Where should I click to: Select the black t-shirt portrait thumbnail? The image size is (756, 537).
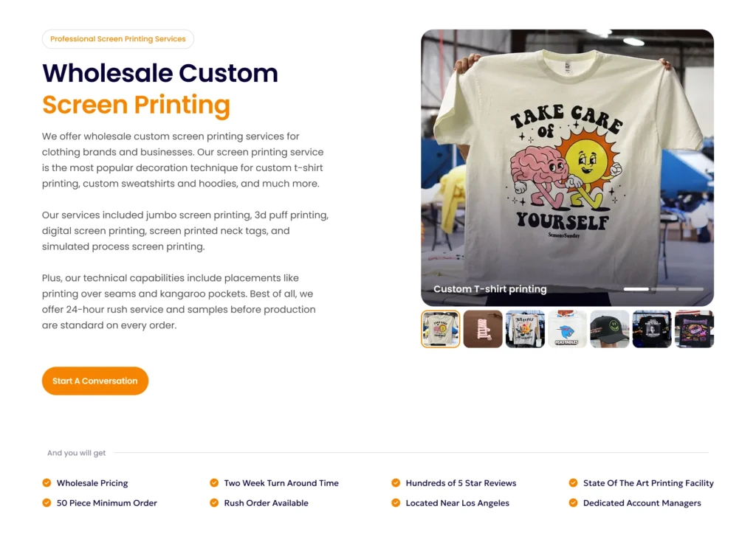[x=652, y=329]
